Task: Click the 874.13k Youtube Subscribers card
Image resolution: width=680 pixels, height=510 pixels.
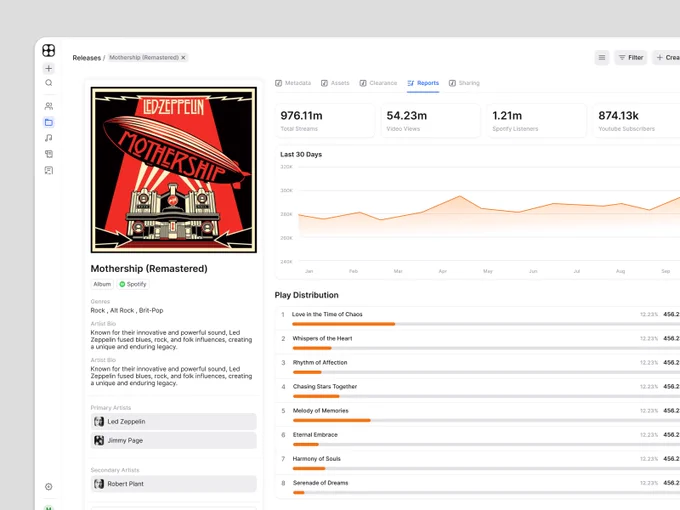Action: pos(637,121)
